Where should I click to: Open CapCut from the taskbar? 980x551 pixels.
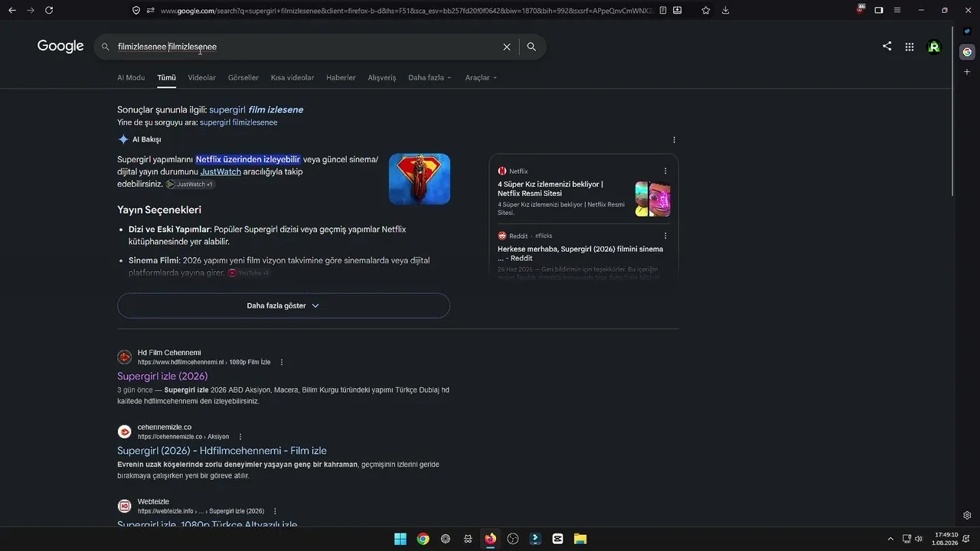pos(557,539)
